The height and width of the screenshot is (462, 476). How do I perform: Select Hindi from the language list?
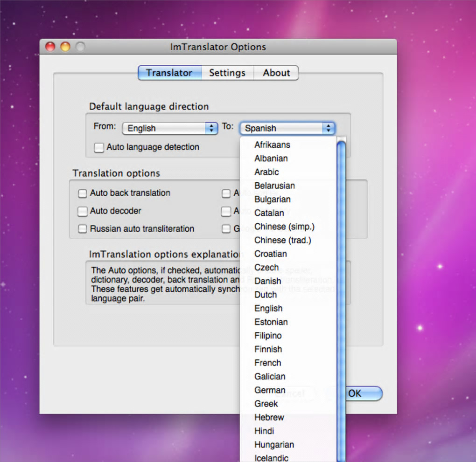tap(288, 431)
